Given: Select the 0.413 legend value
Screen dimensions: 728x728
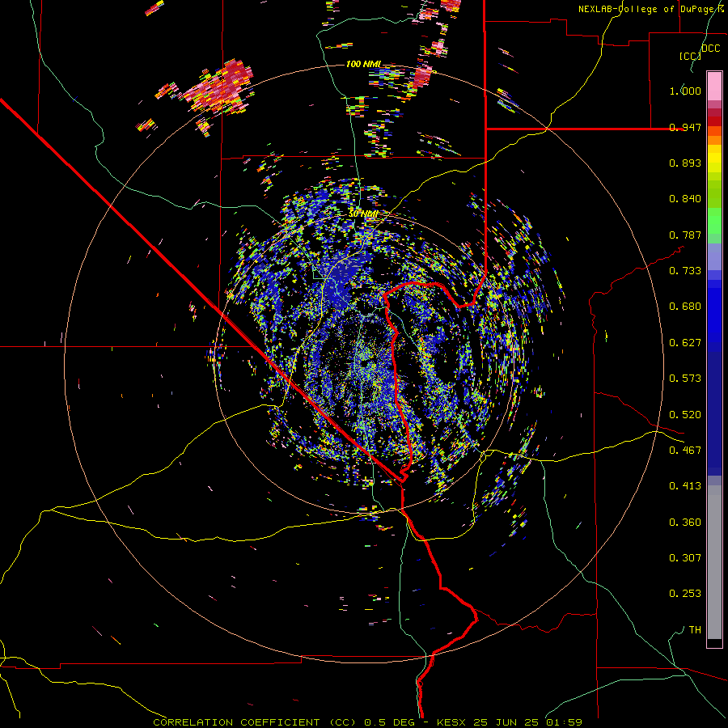Looking at the screenshot, I should pos(685,486).
